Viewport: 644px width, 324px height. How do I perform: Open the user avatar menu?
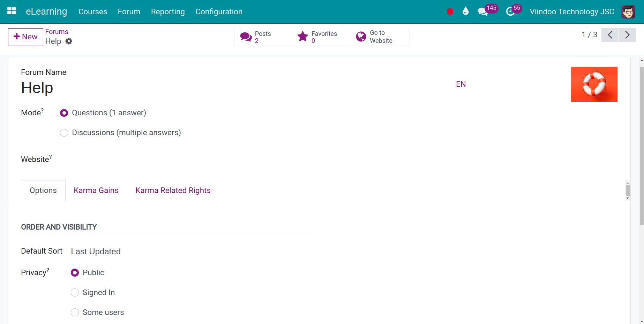[x=628, y=11]
